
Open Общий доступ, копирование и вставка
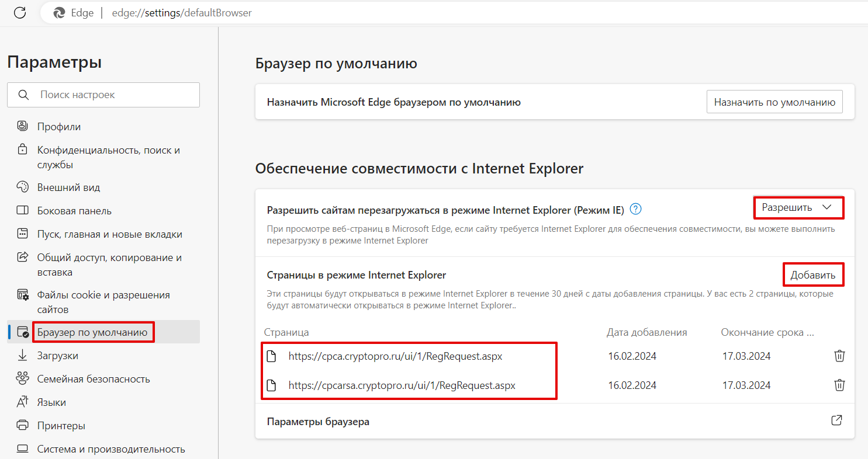tap(110, 265)
